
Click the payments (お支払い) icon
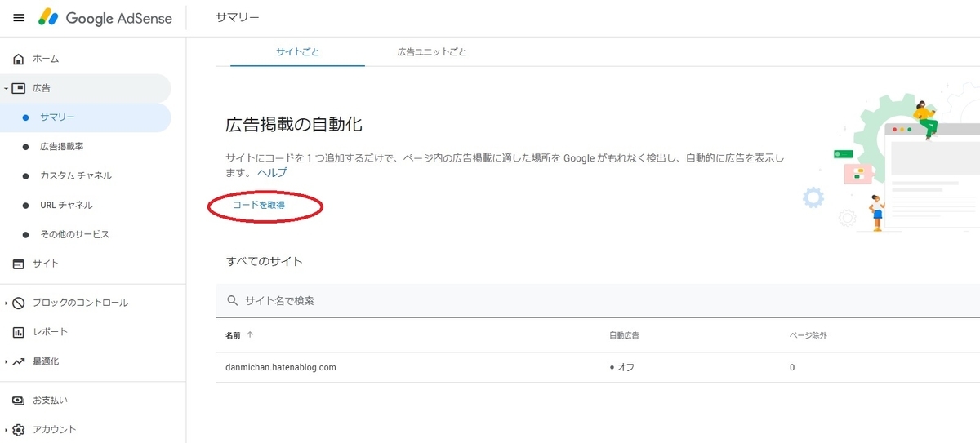tap(19, 401)
